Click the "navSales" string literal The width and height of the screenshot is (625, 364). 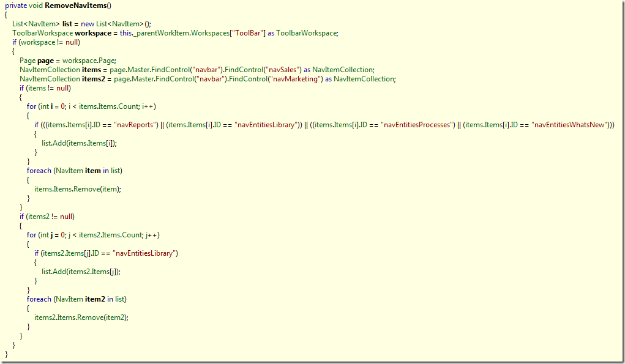[283, 70]
